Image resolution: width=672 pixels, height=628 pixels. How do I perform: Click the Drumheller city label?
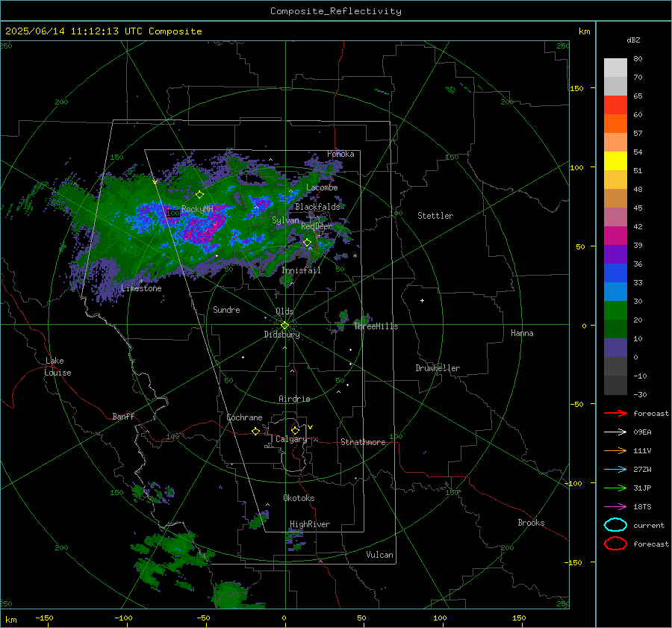coord(438,368)
